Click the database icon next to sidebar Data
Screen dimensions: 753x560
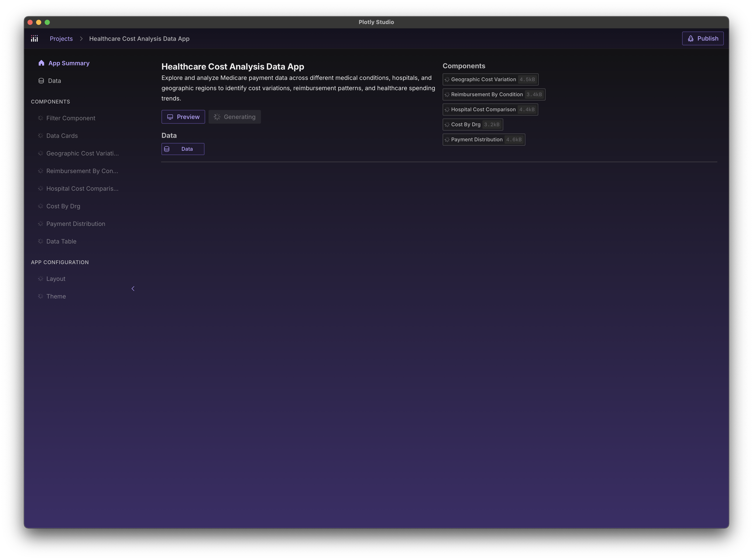coord(41,81)
